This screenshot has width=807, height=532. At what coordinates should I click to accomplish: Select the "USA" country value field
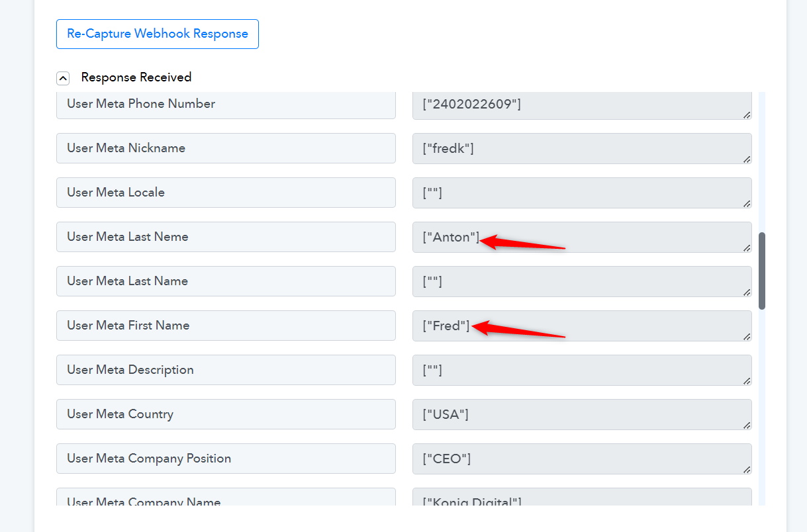pos(581,414)
